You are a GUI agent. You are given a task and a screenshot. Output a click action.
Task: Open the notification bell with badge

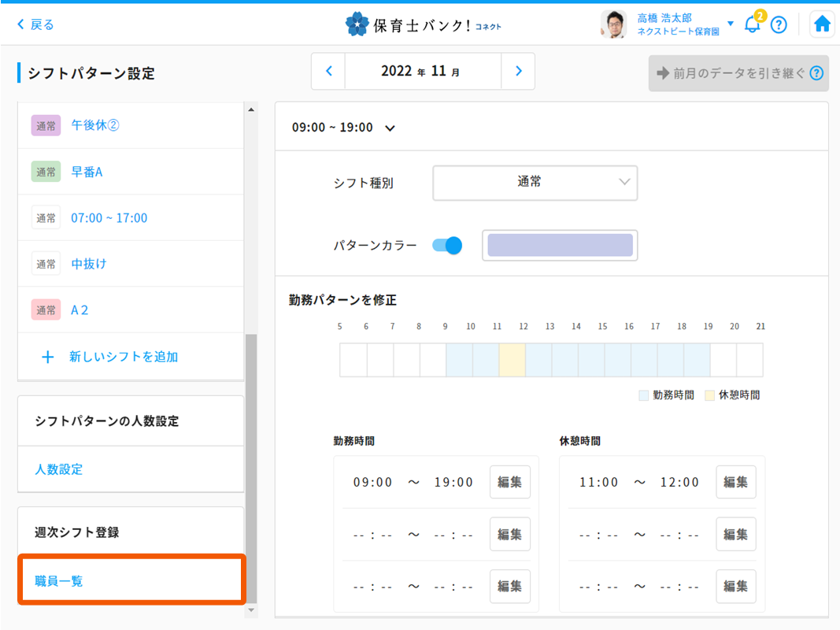(753, 24)
